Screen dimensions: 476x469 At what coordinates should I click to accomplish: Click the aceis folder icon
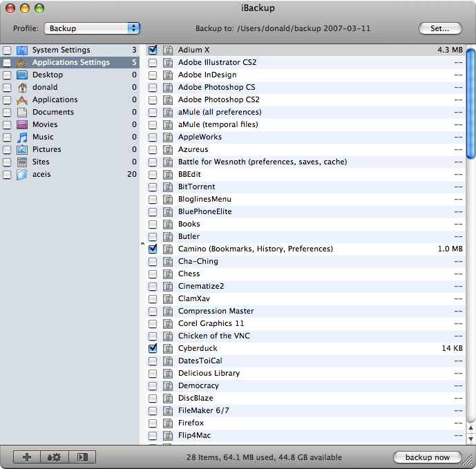click(22, 175)
